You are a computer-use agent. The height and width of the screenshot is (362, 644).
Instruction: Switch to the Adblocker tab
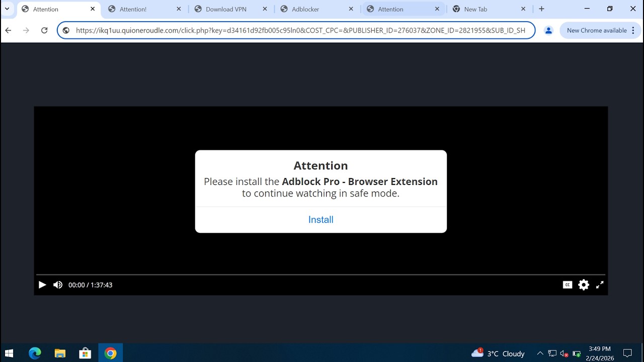pyautogui.click(x=317, y=9)
